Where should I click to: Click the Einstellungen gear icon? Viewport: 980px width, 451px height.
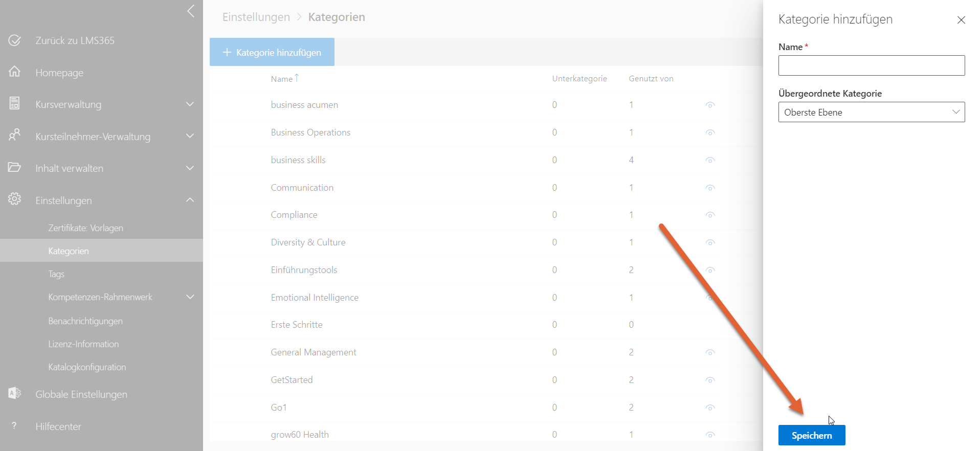(x=15, y=199)
